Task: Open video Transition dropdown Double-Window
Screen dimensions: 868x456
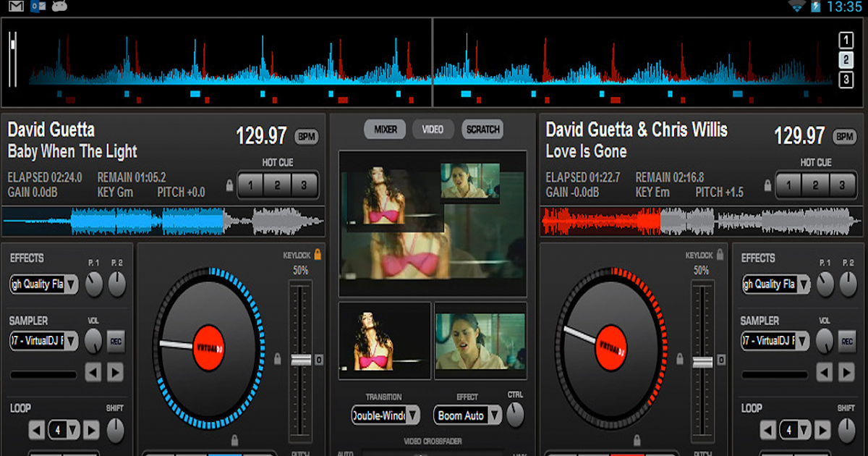Action: (x=386, y=415)
